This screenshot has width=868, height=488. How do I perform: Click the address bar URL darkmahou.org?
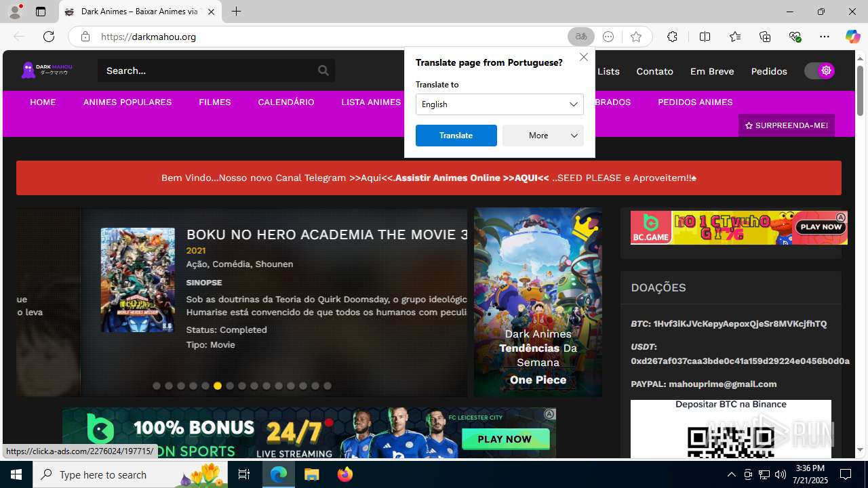click(149, 37)
